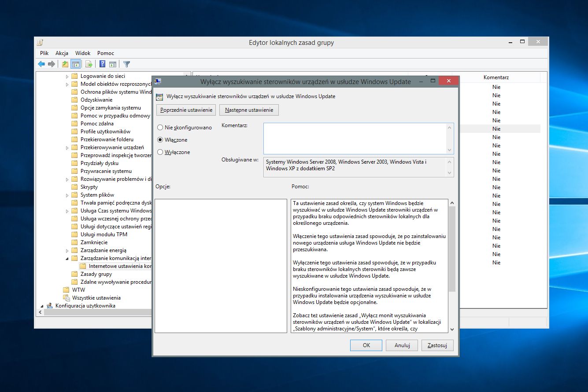Click the Up one level folder icon
588x392 pixels.
tap(65, 64)
